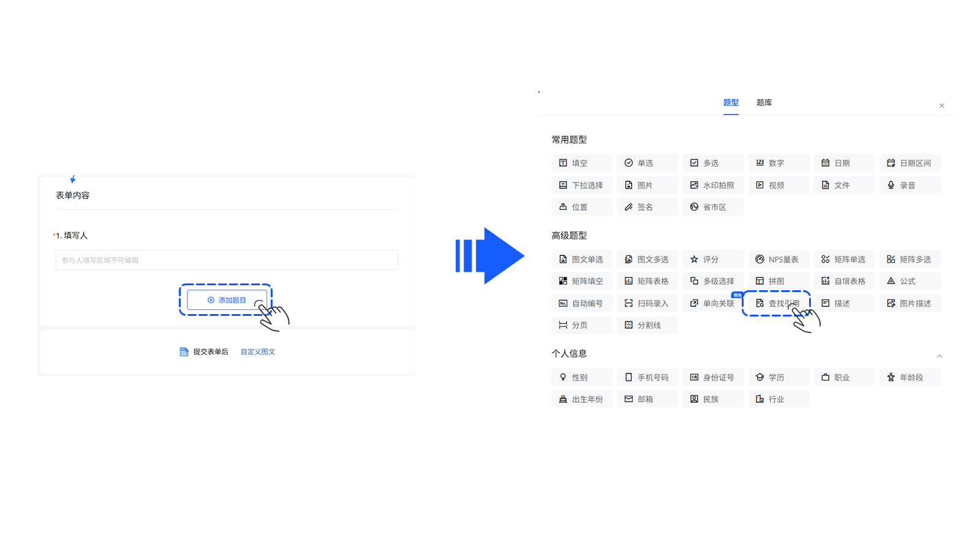The image size is (980, 551).
Task: Add a 单选 single-choice question
Action: pyautogui.click(x=647, y=162)
